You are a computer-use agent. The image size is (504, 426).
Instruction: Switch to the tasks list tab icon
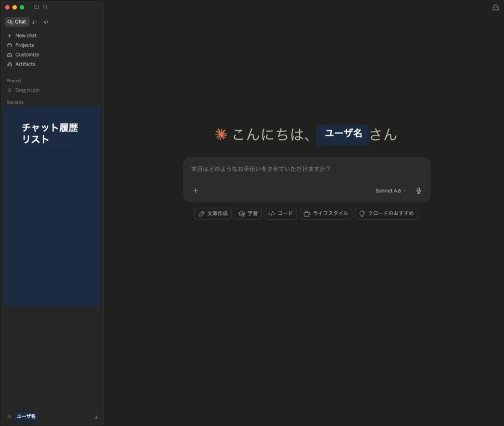tap(35, 22)
